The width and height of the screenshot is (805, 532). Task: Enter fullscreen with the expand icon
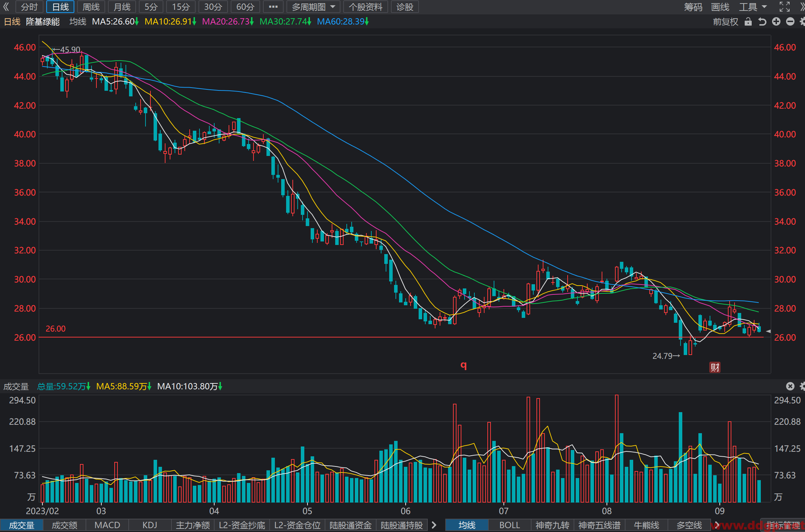click(785, 7)
